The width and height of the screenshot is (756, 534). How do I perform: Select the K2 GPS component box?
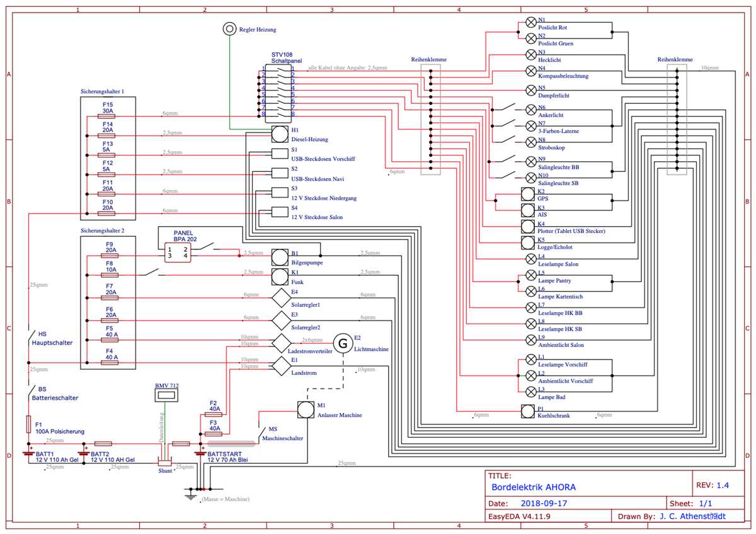(x=528, y=193)
